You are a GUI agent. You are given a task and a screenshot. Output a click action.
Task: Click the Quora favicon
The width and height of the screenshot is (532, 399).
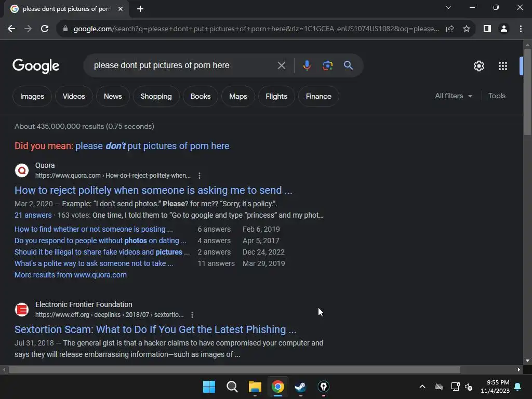tap(22, 170)
